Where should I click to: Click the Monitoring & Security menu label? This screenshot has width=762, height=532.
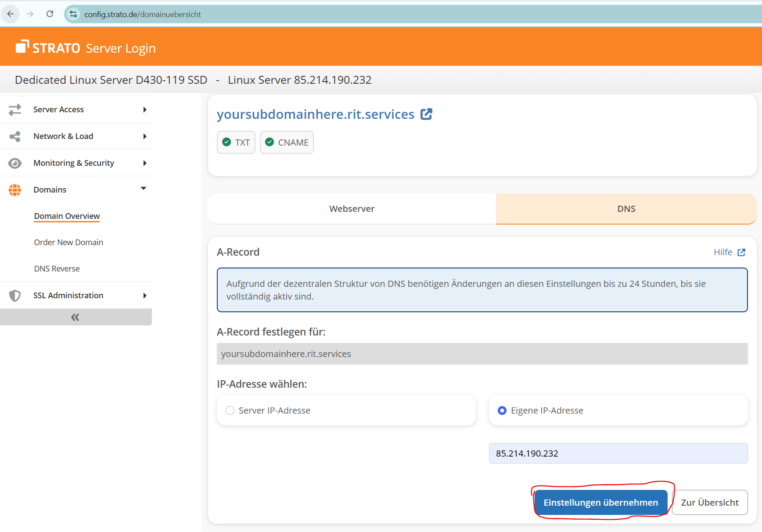(74, 163)
